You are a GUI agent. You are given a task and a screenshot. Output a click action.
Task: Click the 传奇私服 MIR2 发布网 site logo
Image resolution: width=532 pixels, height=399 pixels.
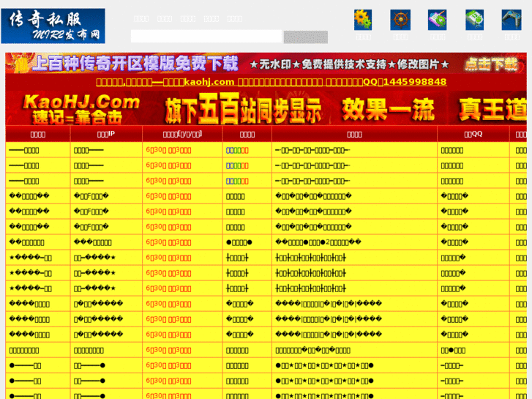click(x=53, y=26)
